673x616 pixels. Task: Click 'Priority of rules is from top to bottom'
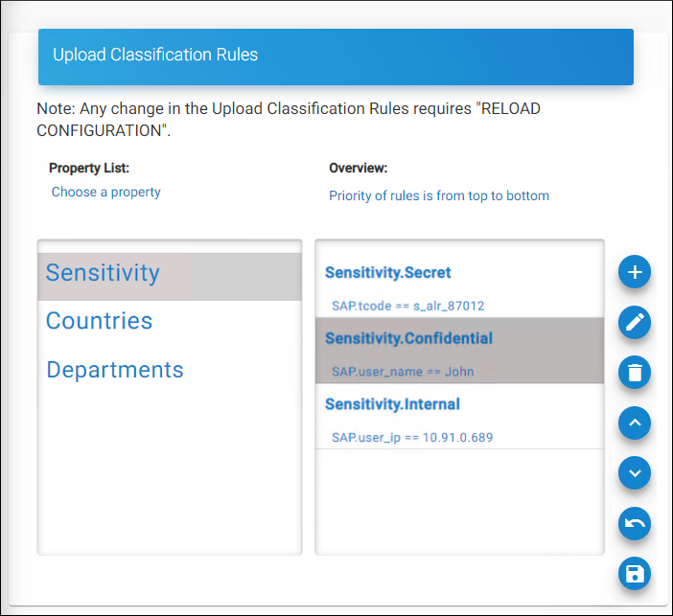coord(439,196)
